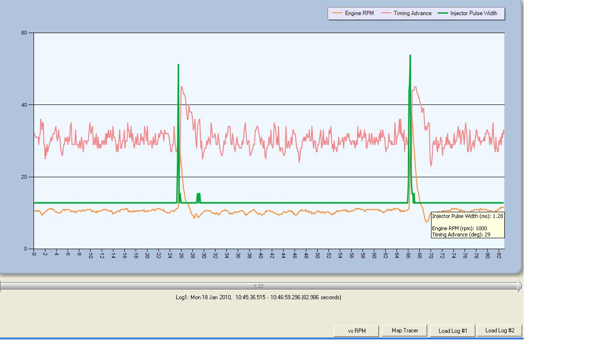605x364 pixels.
Task: Click the second green injector spike peak
Action: tap(410, 56)
